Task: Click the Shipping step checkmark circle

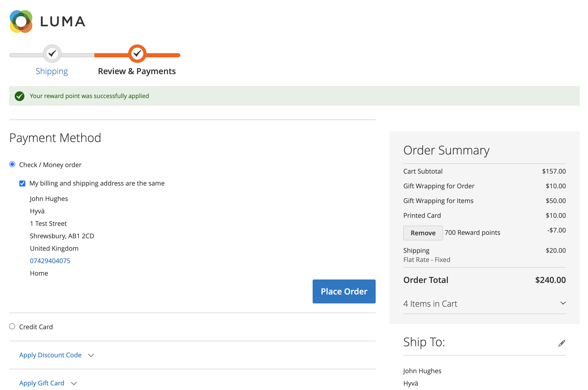Action: pyautogui.click(x=52, y=54)
